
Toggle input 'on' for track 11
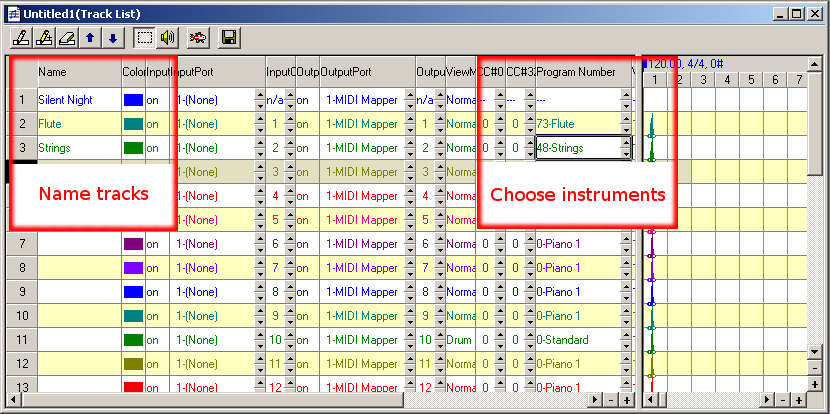156,340
